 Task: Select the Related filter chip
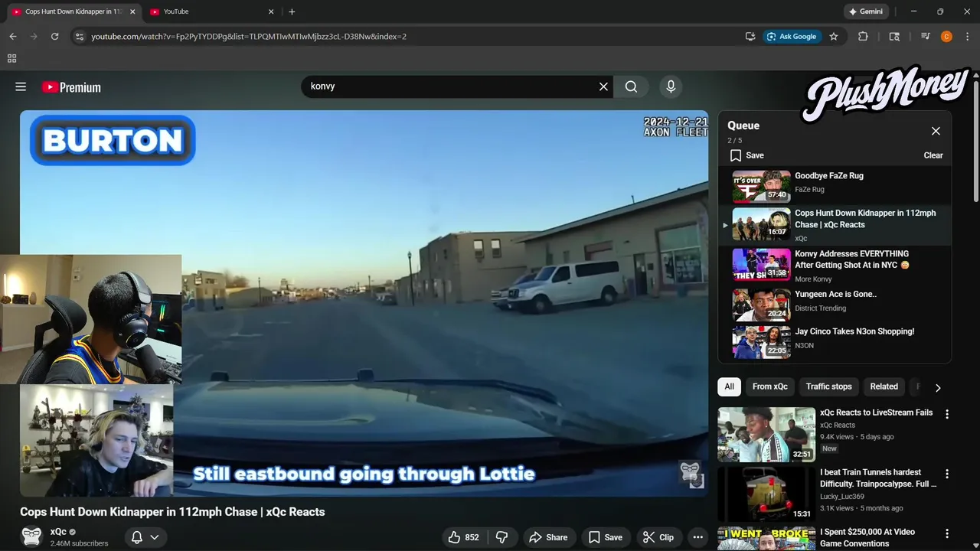pyautogui.click(x=884, y=386)
